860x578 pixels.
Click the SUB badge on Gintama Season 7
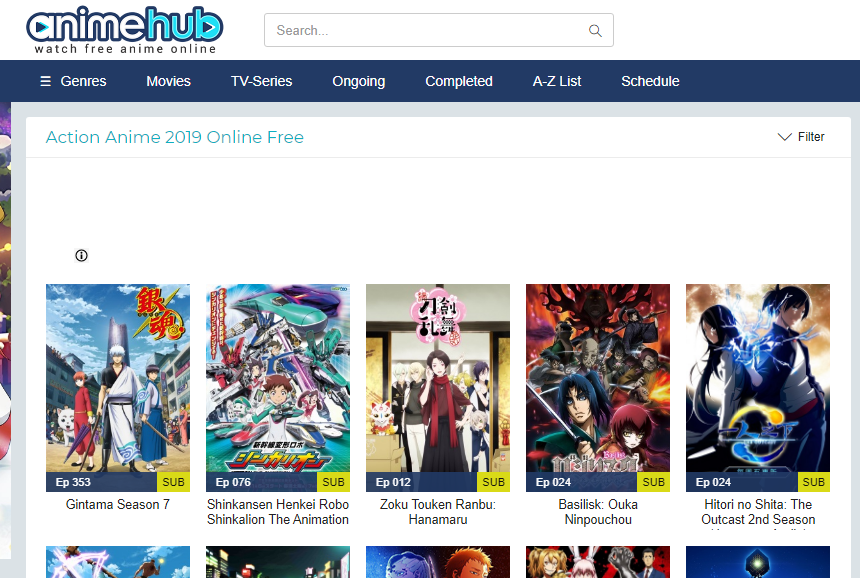[x=173, y=481]
